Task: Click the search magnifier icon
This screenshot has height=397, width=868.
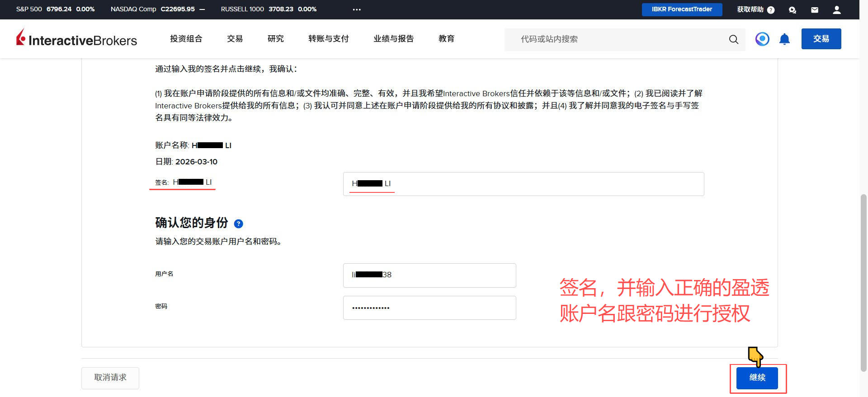Action: pos(733,39)
